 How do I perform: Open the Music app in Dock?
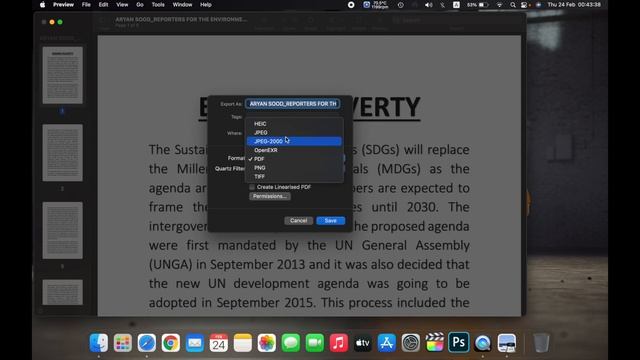[339, 343]
